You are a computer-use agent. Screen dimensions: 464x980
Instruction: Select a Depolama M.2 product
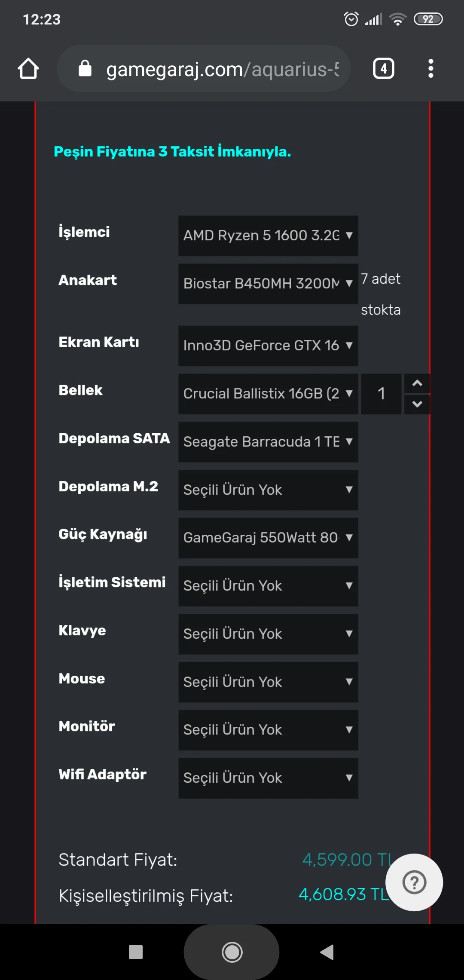(268, 490)
